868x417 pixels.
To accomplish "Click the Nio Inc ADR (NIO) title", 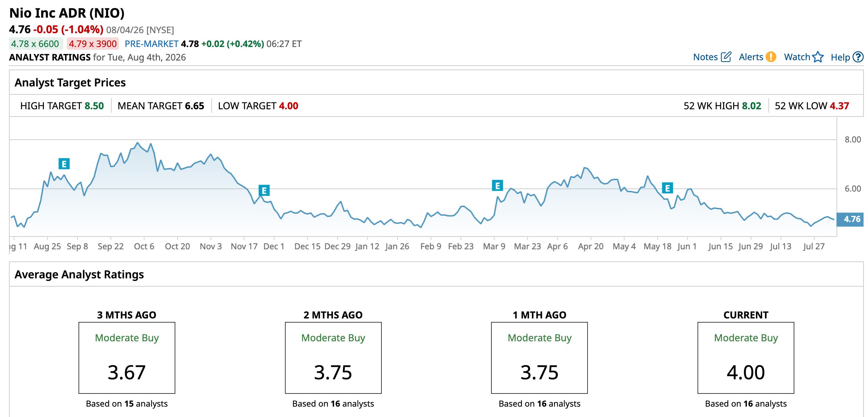I will coord(67,13).
